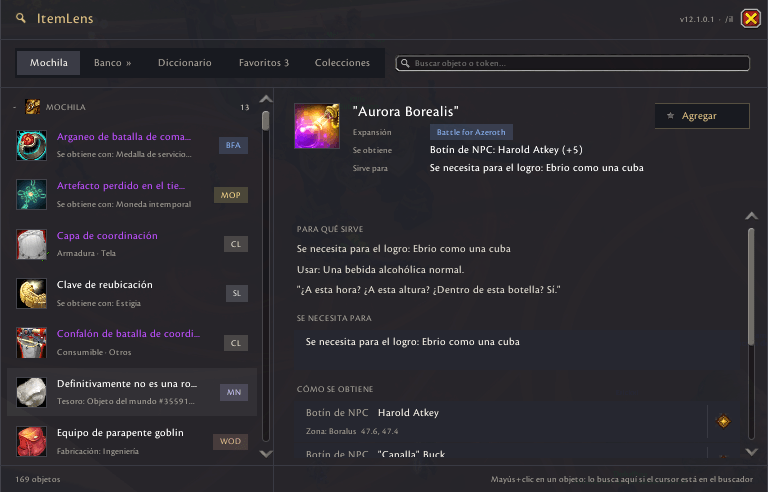The image size is (768, 492).
Task: Click the item list scroll-up arrow
Action: (266, 99)
